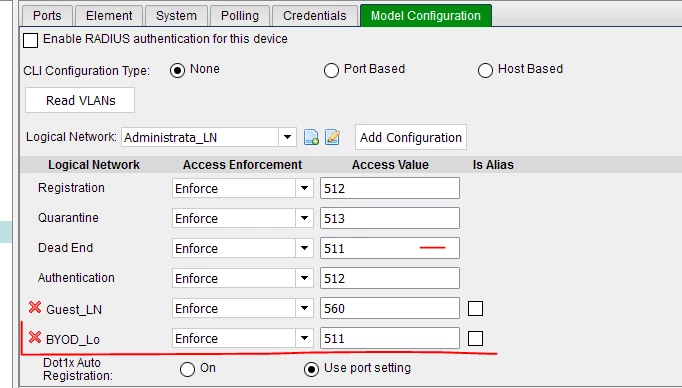682x388 pixels.
Task: Switch to the System tab
Action: coord(176,16)
